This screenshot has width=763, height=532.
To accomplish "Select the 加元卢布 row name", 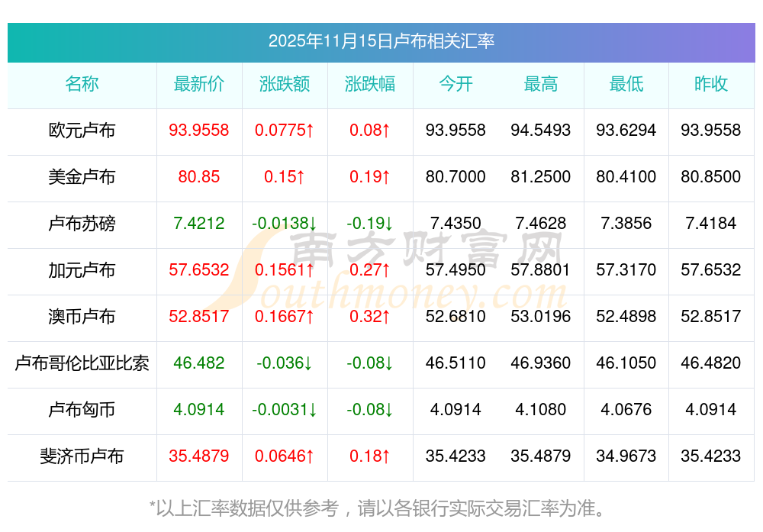I will (x=82, y=270).
